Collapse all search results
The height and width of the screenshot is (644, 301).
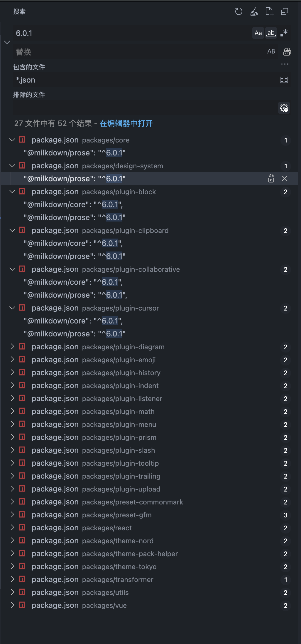(x=285, y=12)
